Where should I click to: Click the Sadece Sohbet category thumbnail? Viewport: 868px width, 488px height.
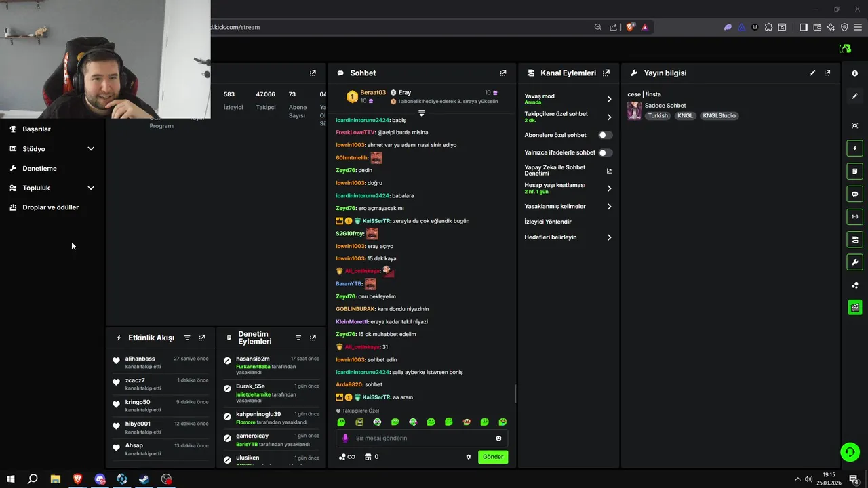634,110
